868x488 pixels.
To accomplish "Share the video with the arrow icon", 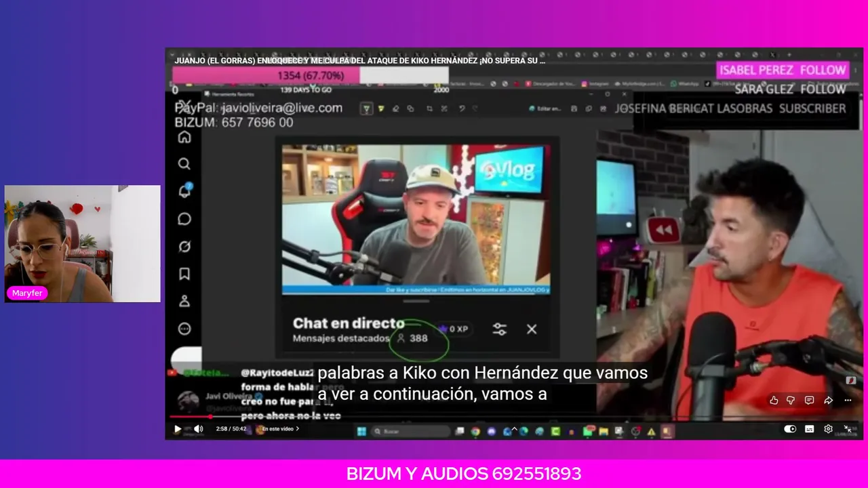I will 828,401.
